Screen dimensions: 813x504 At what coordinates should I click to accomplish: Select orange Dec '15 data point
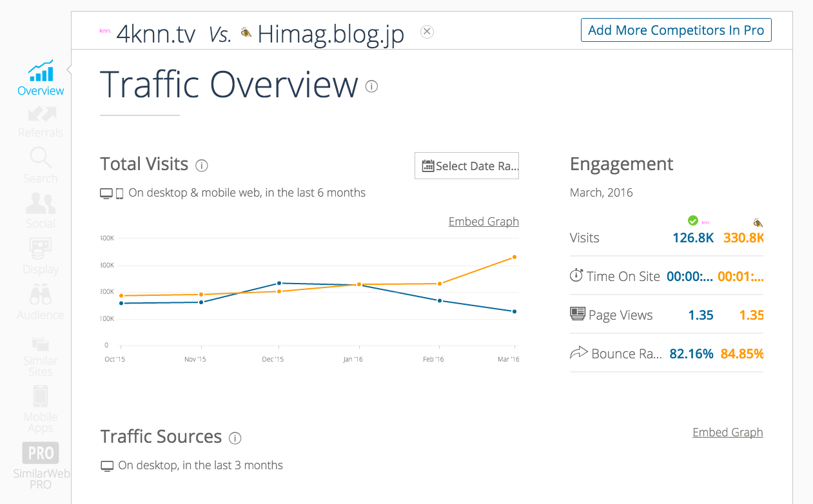tap(279, 291)
